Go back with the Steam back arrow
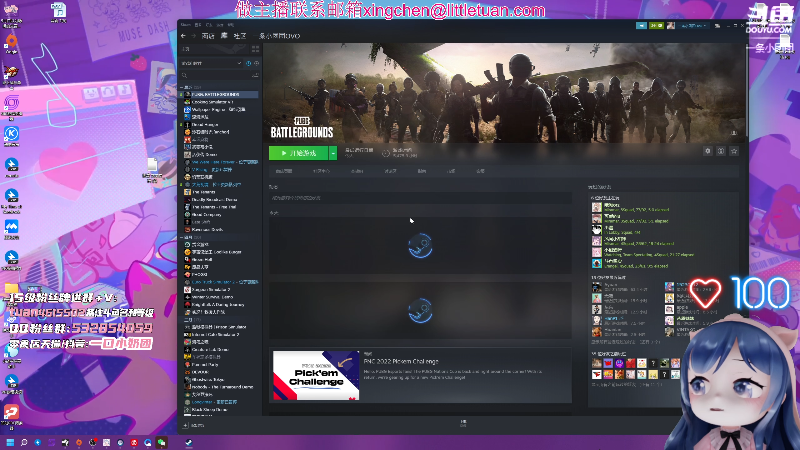 pyautogui.click(x=183, y=36)
